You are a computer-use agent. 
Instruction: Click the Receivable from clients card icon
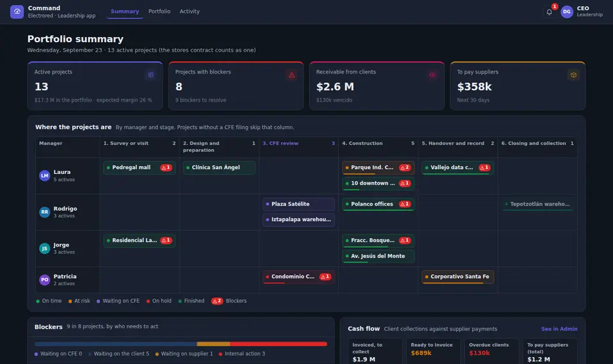(432, 75)
